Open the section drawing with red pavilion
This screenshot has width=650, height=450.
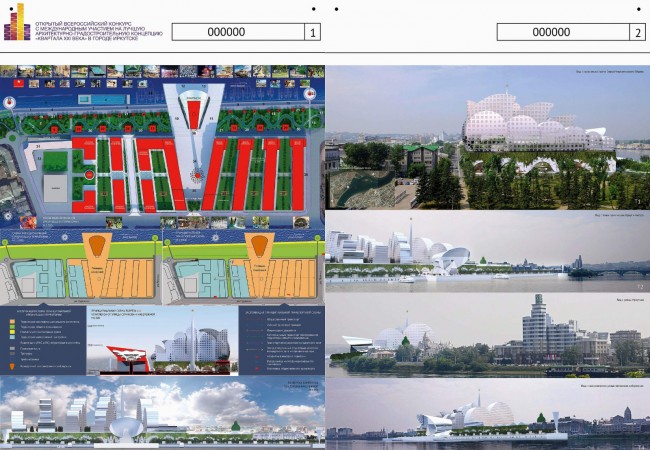pyautogui.click(x=162, y=341)
